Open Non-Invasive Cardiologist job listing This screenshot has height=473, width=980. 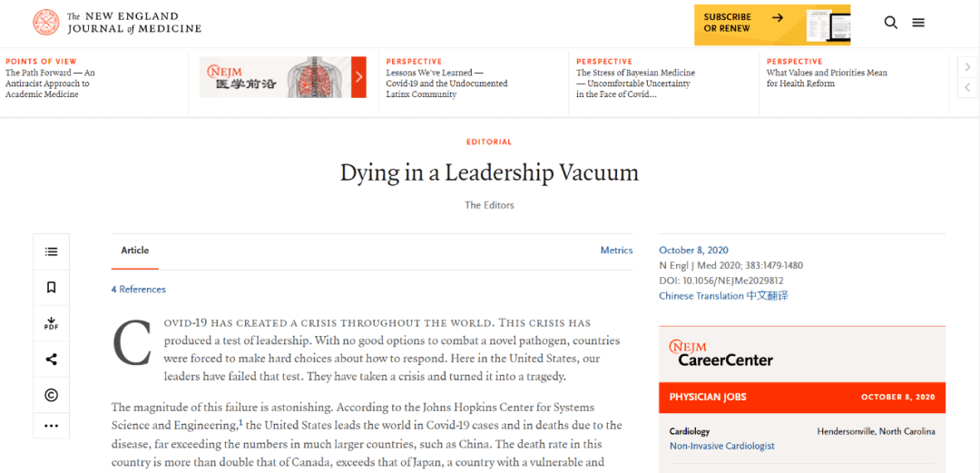click(x=722, y=446)
